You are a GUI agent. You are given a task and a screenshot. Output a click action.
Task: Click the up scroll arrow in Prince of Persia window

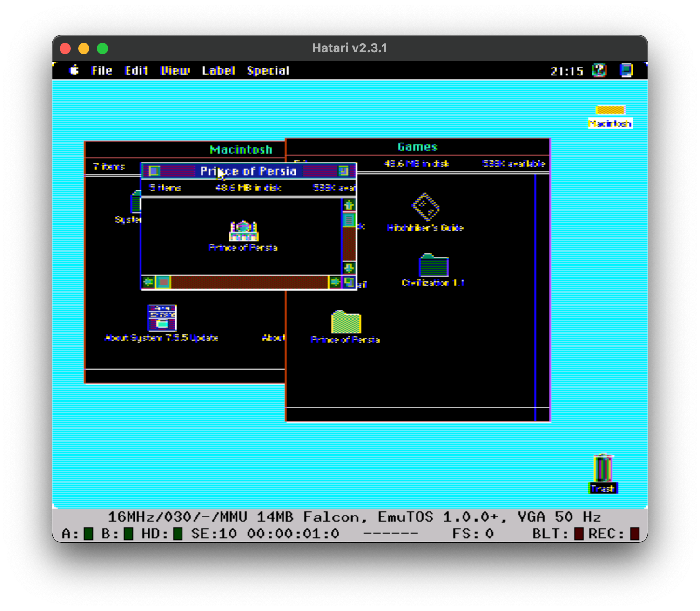(349, 205)
